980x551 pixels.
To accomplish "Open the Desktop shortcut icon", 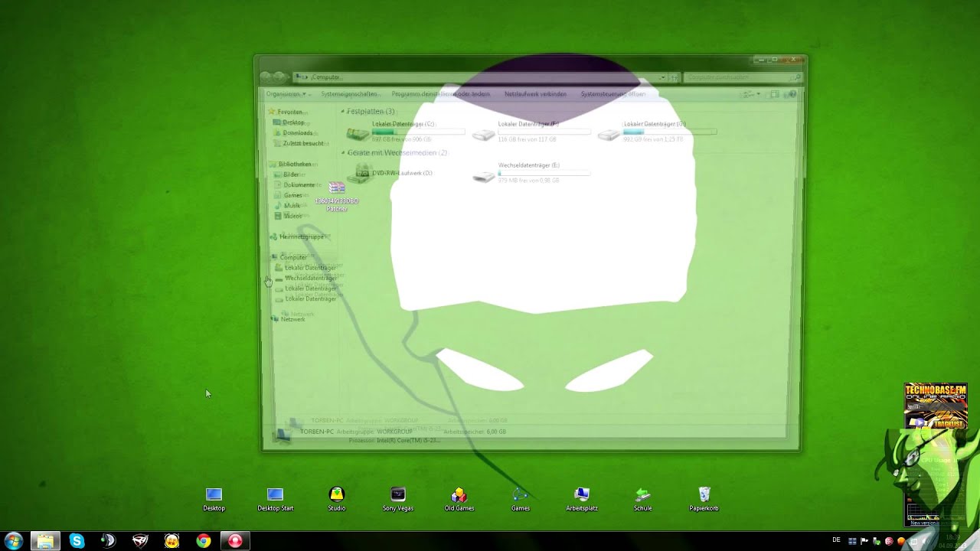I will click(x=214, y=499).
